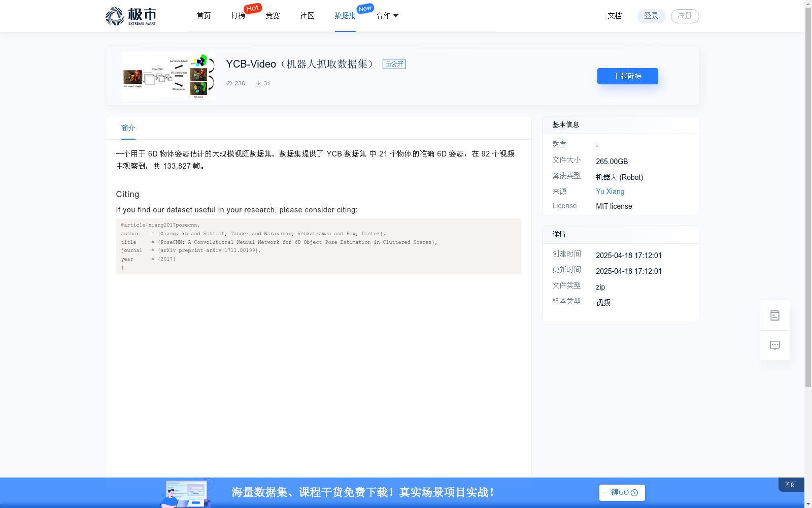Click the YCB-Video dataset thumbnail
The width and height of the screenshot is (812, 508).
(168, 76)
